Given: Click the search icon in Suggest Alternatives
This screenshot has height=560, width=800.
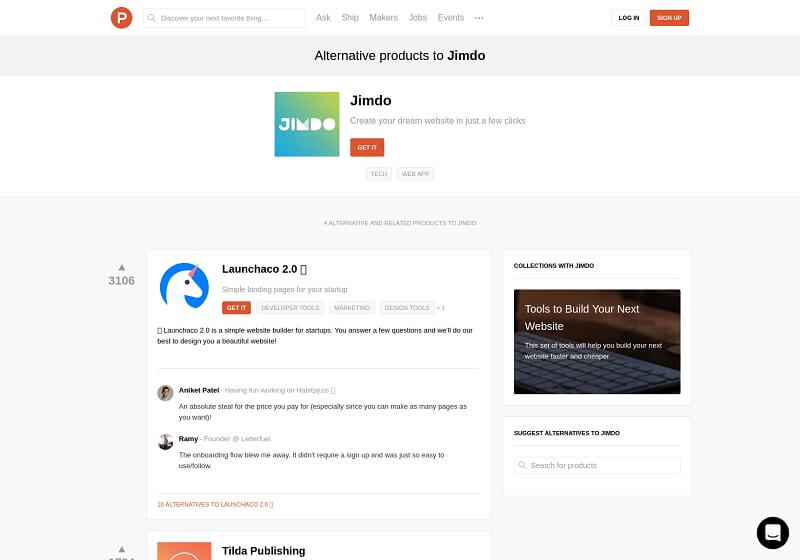Looking at the screenshot, I should [522, 465].
